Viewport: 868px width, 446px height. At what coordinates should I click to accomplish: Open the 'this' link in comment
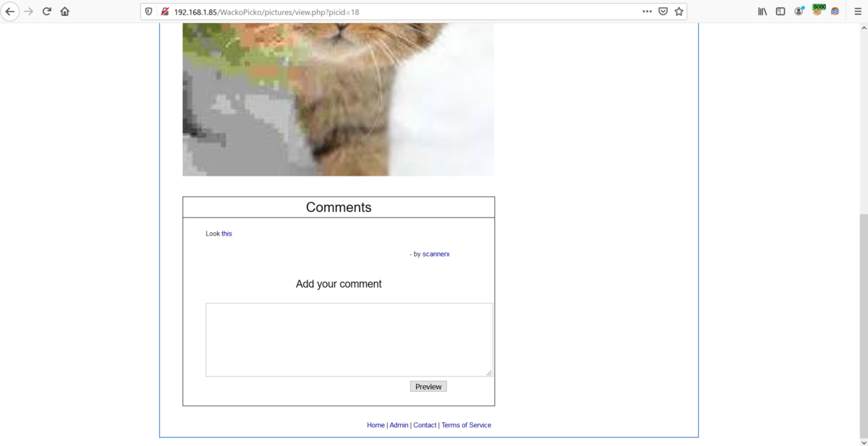(x=226, y=233)
